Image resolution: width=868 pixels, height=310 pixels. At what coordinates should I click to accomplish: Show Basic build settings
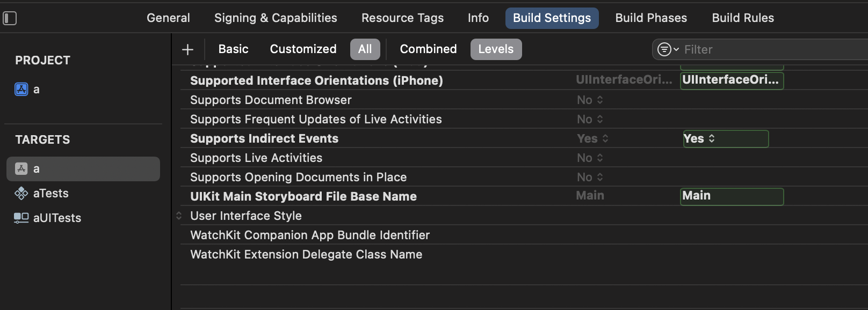pos(233,49)
